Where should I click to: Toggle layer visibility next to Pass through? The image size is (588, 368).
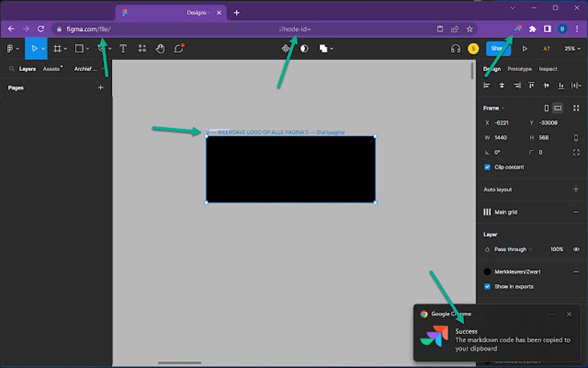[576, 249]
